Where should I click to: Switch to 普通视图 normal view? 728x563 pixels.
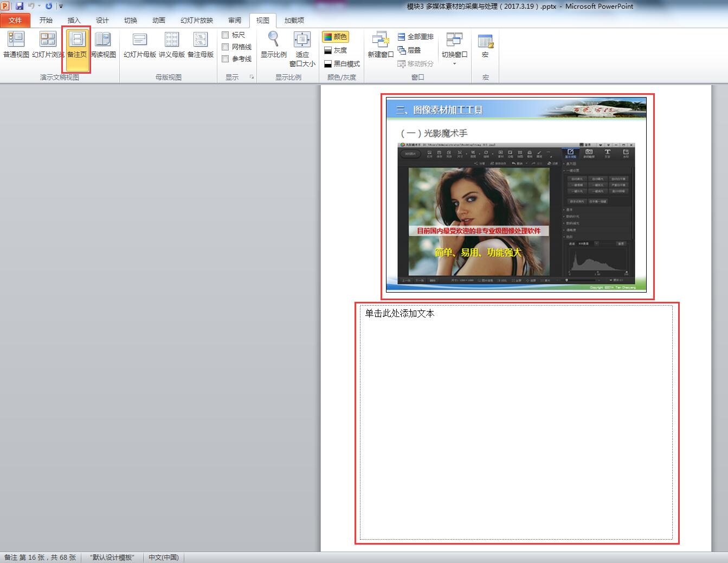coord(16,44)
